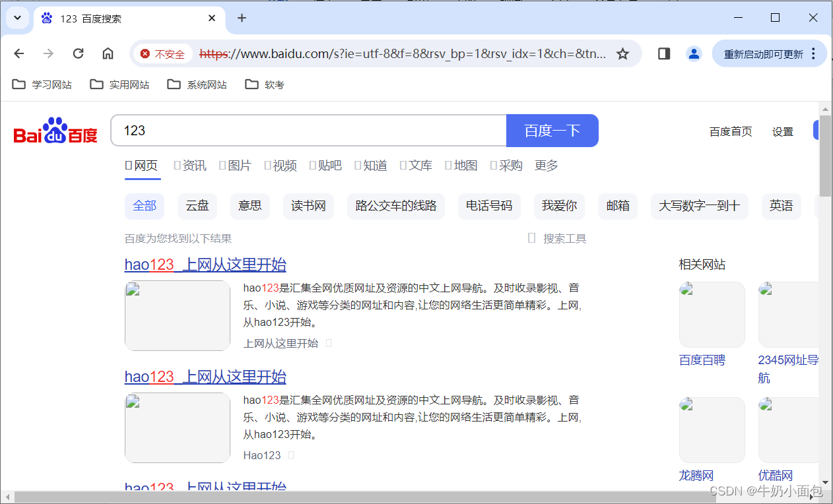
Task: Open the search tabs chevron dropdown
Action: 17,17
